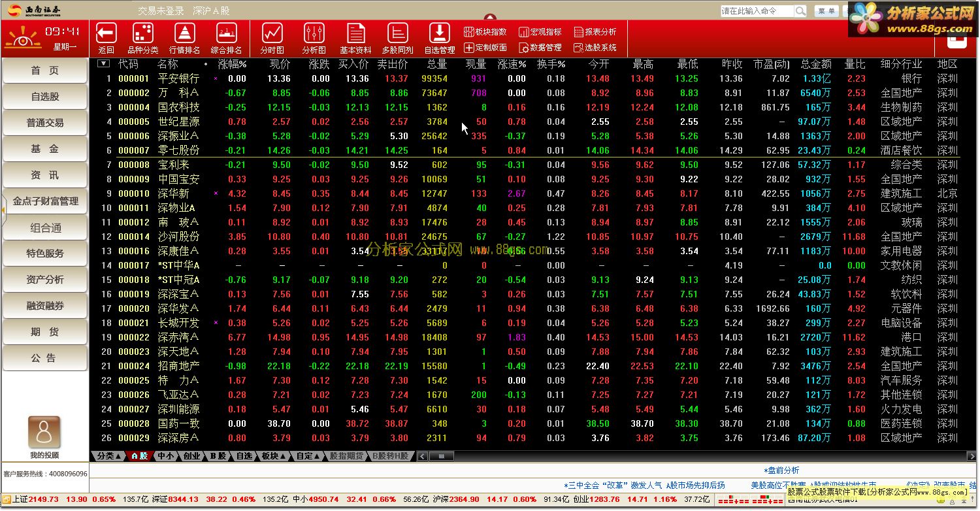Open 组合通 in the sidebar
This screenshot has width=980, height=511.
coord(45,227)
